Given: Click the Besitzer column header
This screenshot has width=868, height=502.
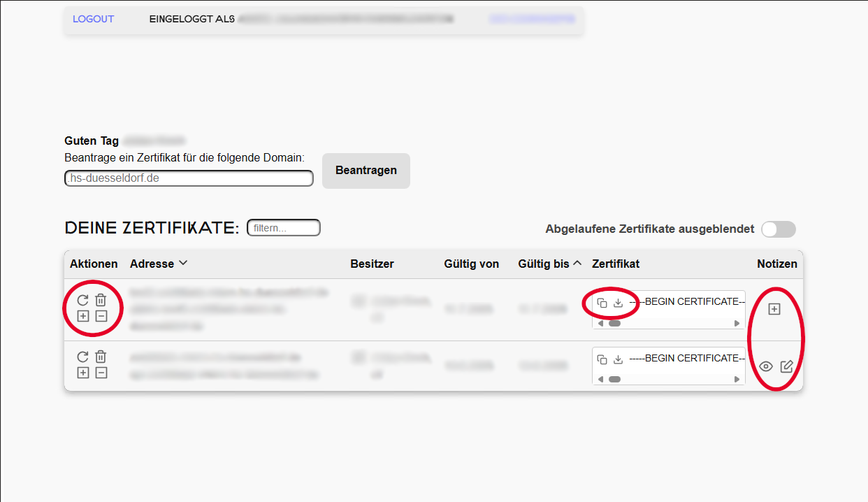Looking at the screenshot, I should click(x=372, y=264).
